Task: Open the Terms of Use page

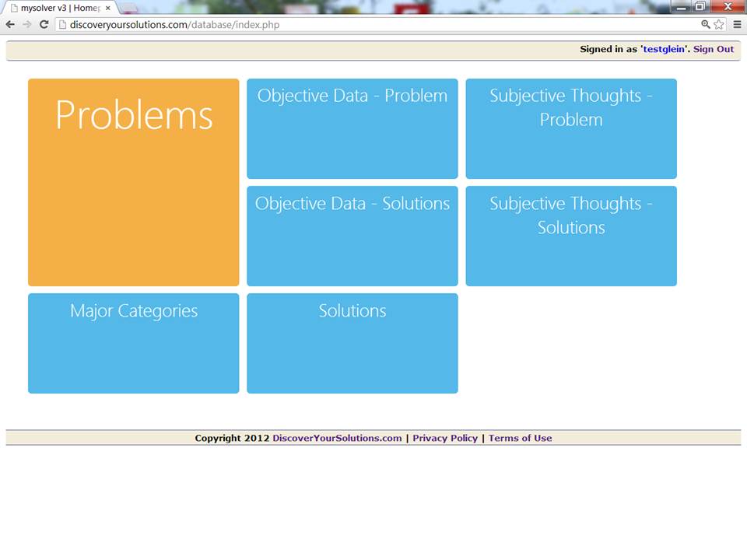Action: coord(520,438)
